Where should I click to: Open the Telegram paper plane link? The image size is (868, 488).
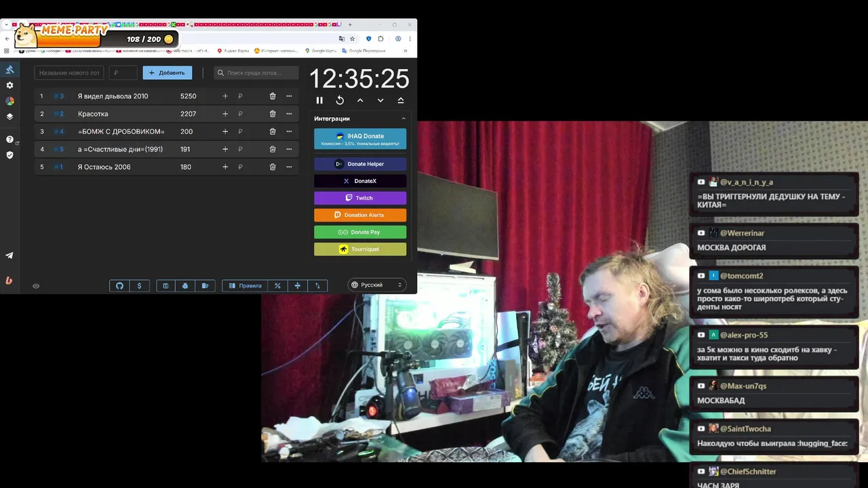click(x=9, y=256)
